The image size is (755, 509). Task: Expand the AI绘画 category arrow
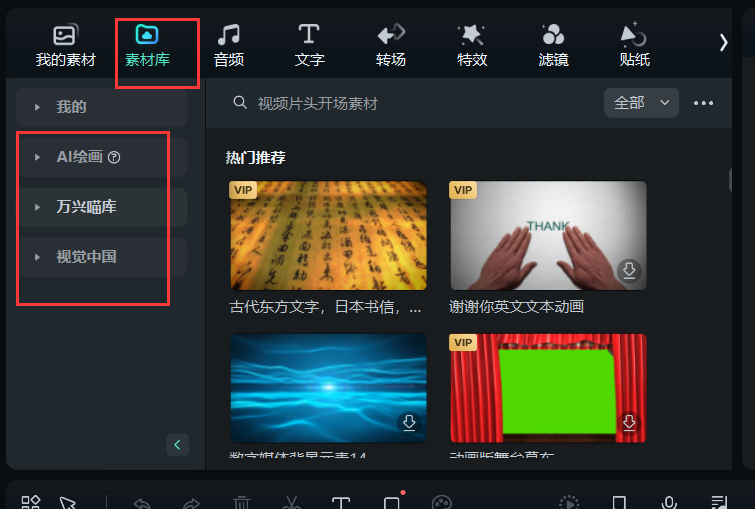(37, 157)
